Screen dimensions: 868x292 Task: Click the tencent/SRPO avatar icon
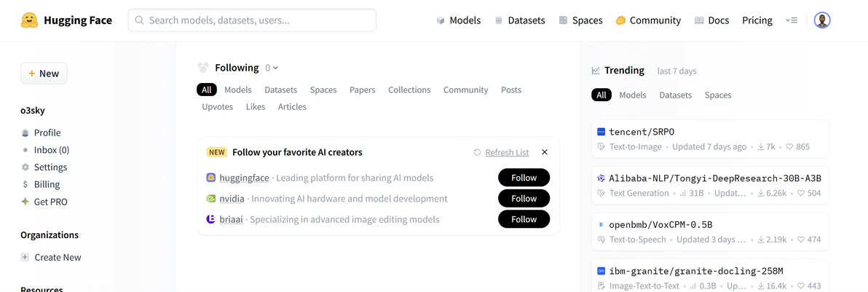pyautogui.click(x=601, y=132)
